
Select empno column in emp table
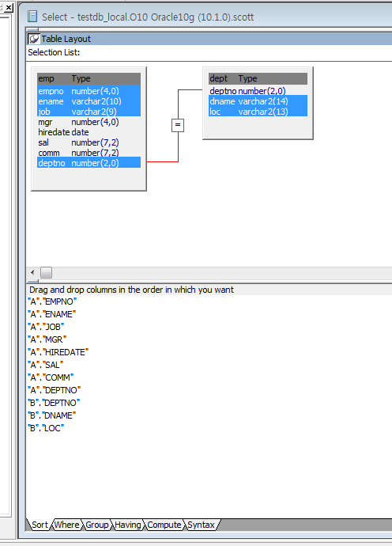89,91
